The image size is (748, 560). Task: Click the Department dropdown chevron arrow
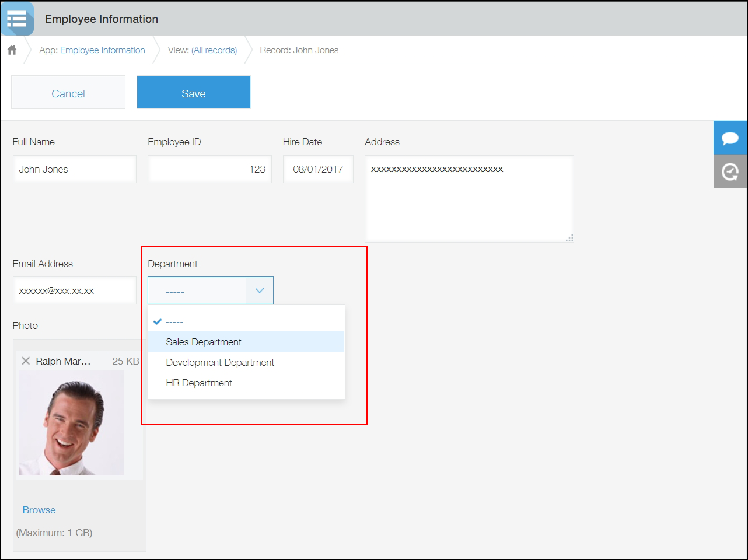[x=259, y=290]
